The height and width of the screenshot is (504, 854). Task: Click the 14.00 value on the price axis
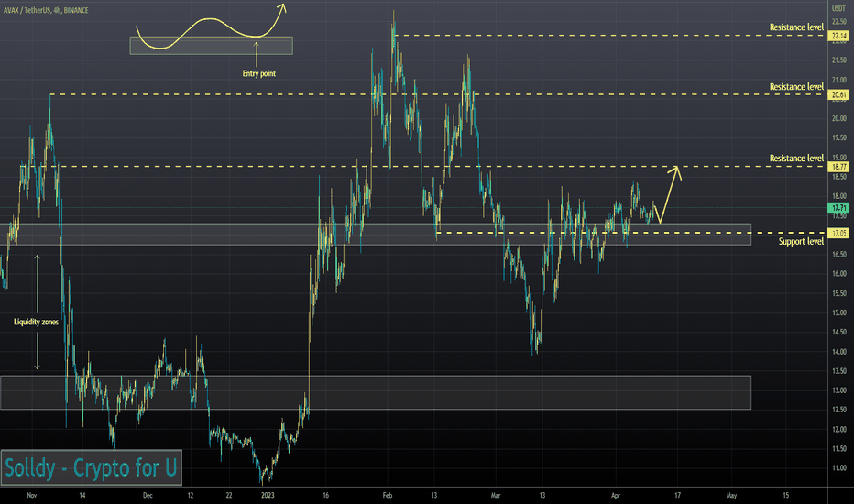(x=838, y=352)
